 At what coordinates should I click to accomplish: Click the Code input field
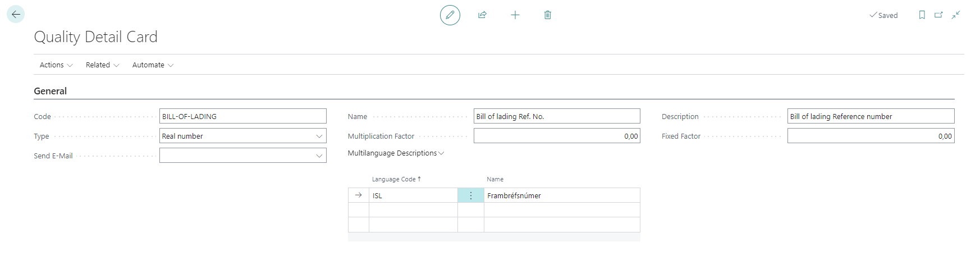tap(242, 116)
